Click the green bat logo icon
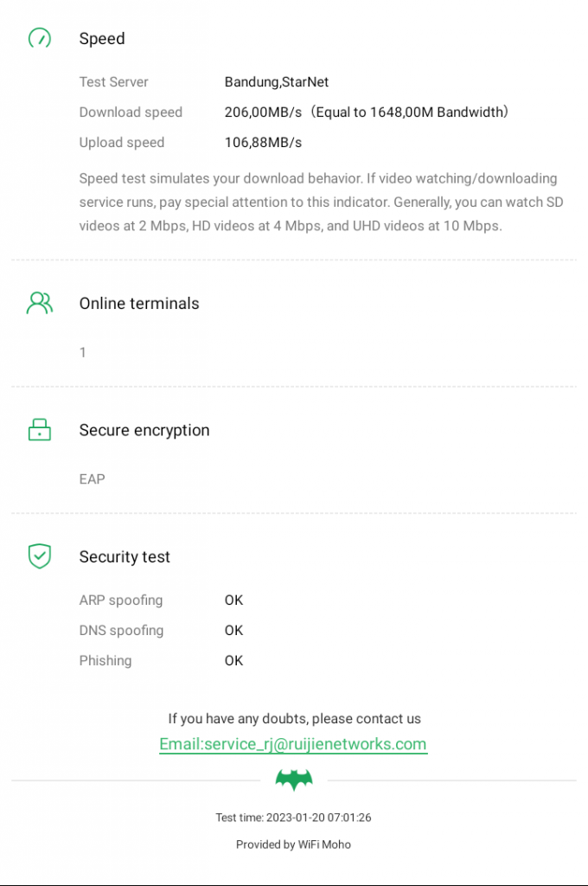The width and height of the screenshot is (588, 886). [x=294, y=780]
